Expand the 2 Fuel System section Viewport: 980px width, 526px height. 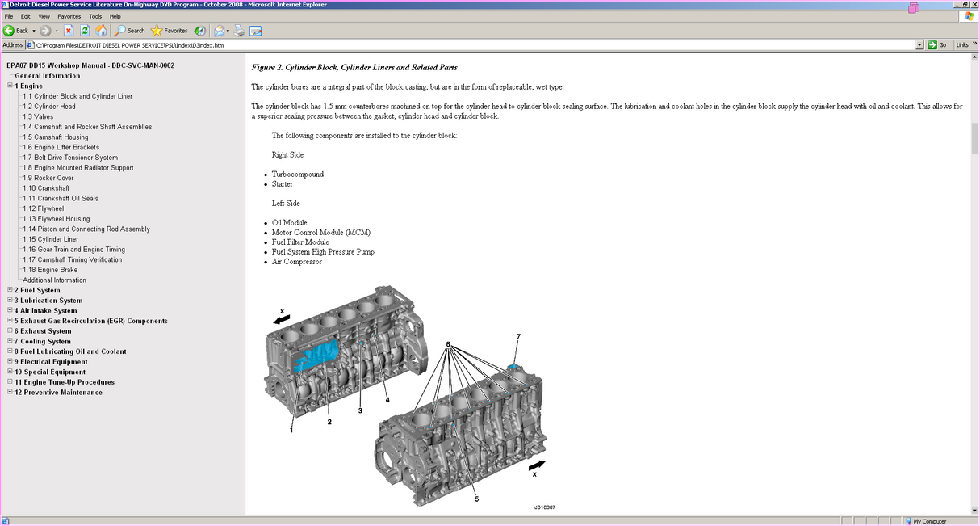(9, 290)
